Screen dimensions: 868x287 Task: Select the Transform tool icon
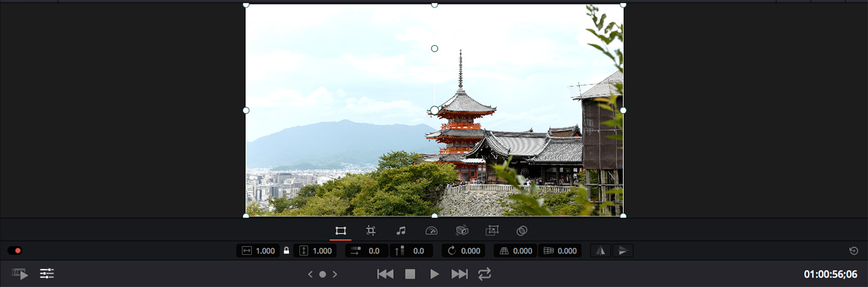click(340, 231)
